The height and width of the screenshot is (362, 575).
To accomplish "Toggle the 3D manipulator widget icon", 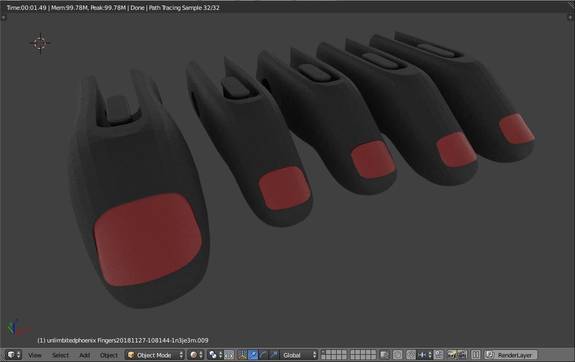I will coord(242,355).
